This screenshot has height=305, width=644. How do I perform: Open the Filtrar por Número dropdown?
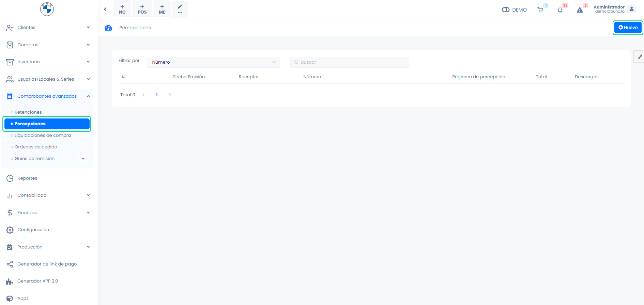(213, 62)
